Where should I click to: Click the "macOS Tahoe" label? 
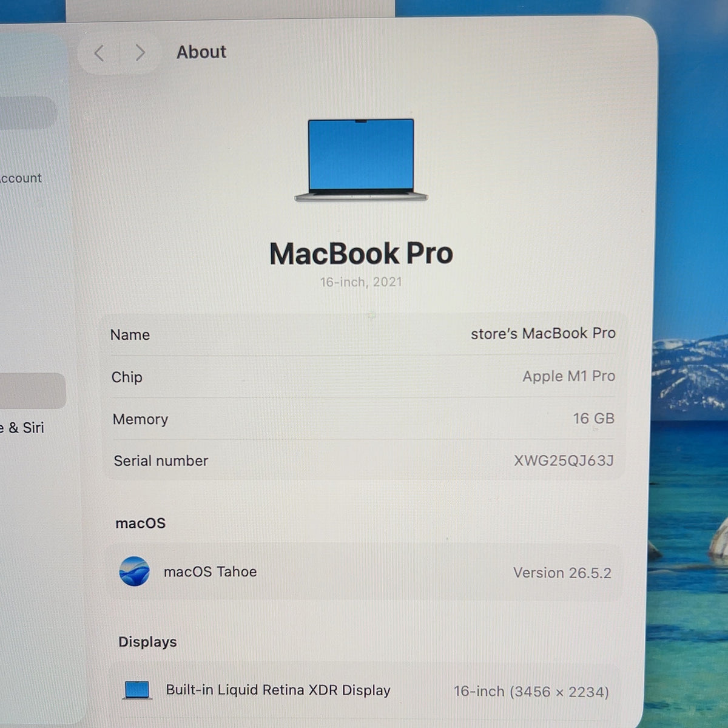[210, 571]
